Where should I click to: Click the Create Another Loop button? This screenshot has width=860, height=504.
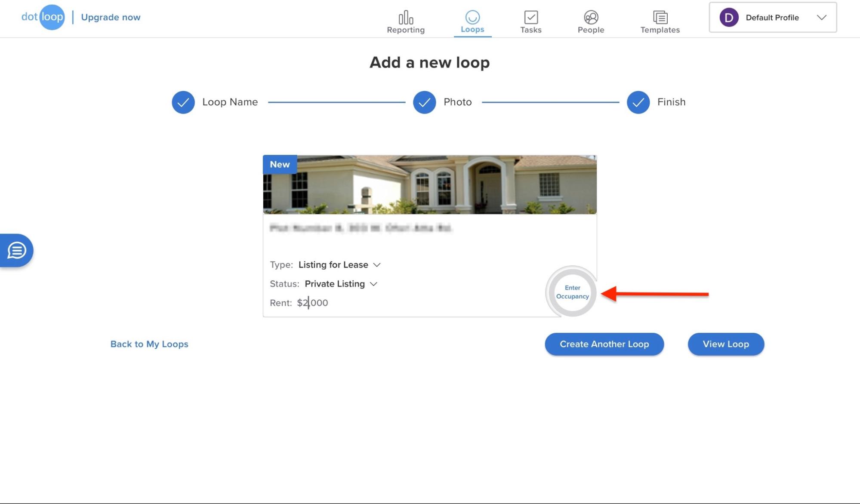click(x=604, y=344)
